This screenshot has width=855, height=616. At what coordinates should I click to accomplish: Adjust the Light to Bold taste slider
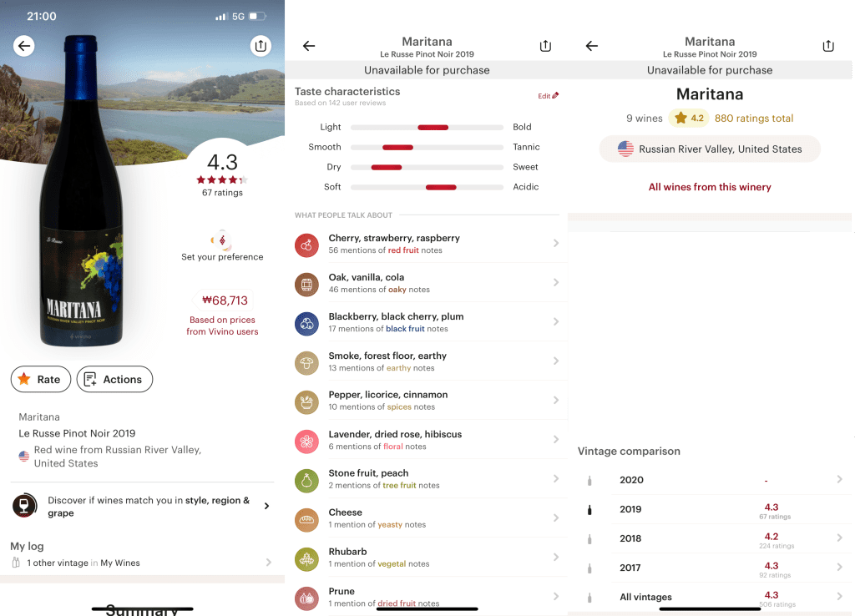click(x=427, y=128)
